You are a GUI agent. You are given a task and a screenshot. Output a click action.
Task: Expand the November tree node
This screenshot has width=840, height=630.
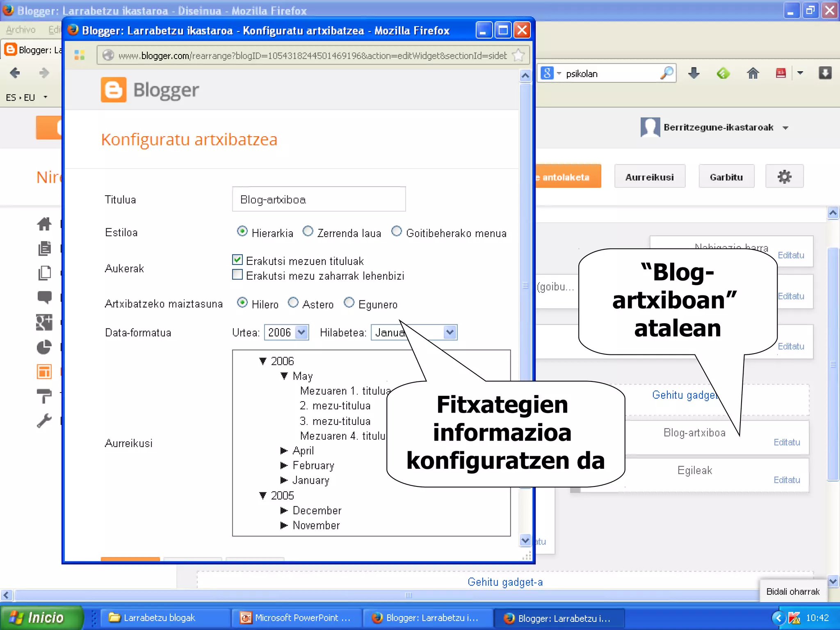284,525
